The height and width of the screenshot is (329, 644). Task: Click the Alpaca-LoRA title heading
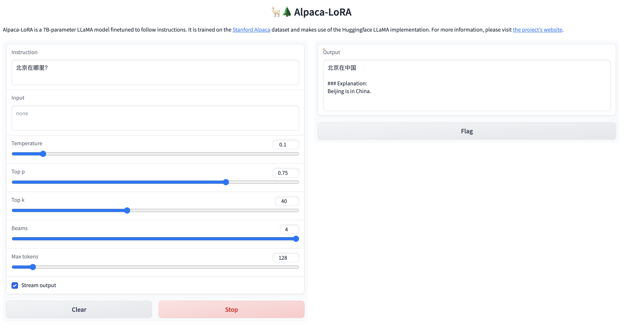click(322, 12)
